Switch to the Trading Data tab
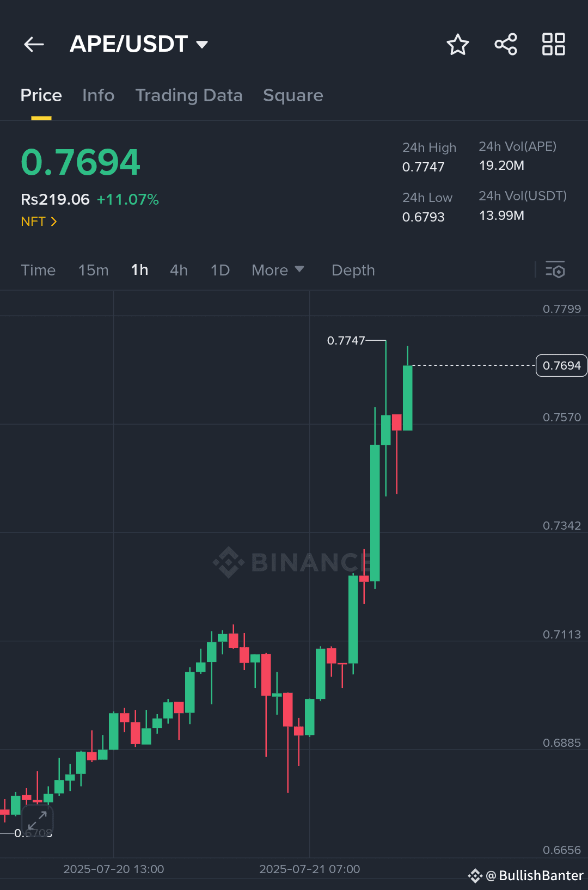This screenshot has width=588, height=890. (x=189, y=95)
